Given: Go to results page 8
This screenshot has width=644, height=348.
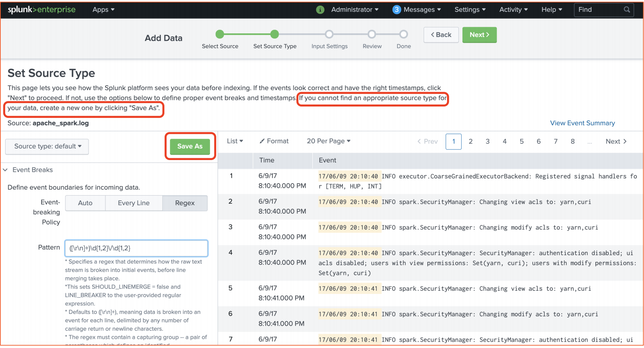Looking at the screenshot, I should pyautogui.click(x=573, y=141).
